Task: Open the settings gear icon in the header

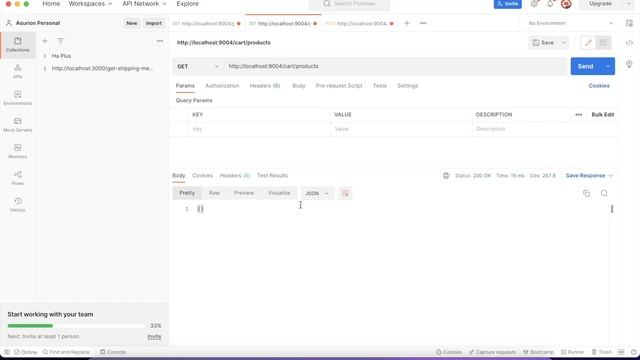Action: 534,4
